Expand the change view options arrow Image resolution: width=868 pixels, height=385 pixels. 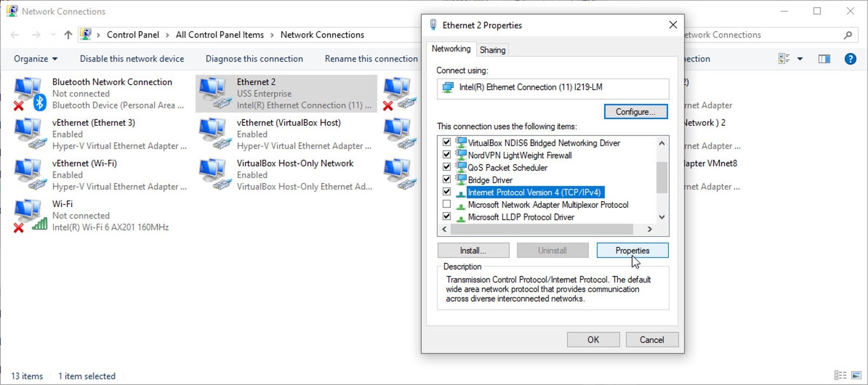pos(800,59)
